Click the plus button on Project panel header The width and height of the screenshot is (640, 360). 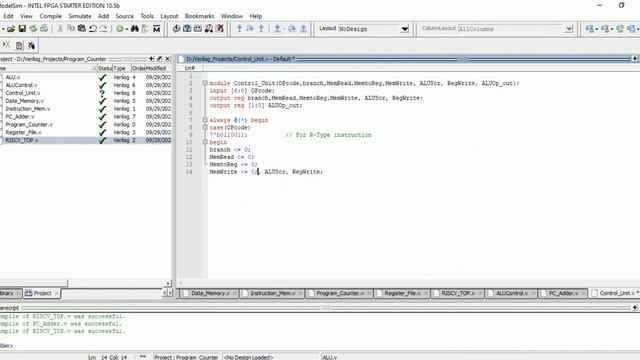click(151, 59)
